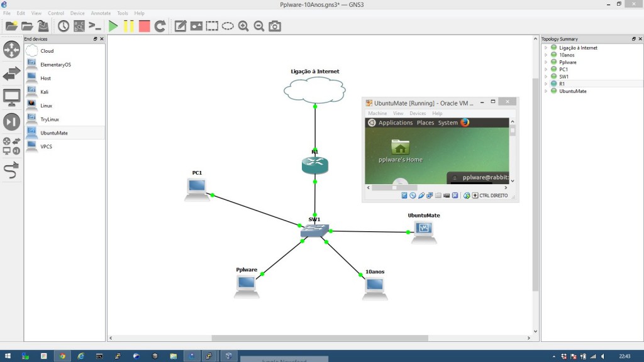Expand the SW1 node in Topology Summary
Viewport: 644px width, 362px height.
click(x=546, y=77)
